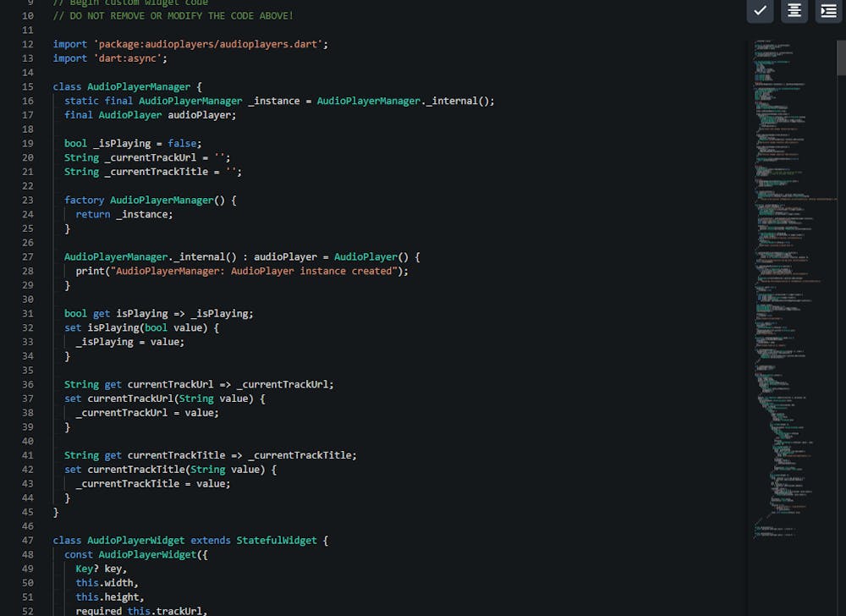Image resolution: width=846 pixels, height=616 pixels.
Task: Click 'bool get isPlaying' getter line
Action: [159, 313]
